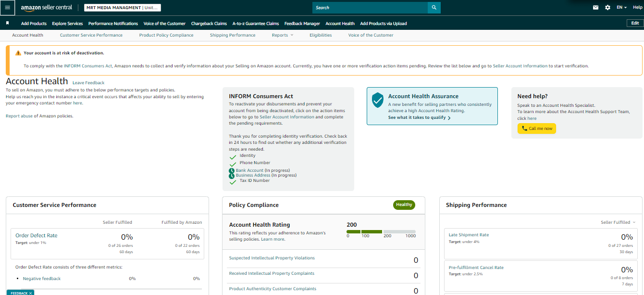Close the Feedback tab with the X

tap(30, 293)
